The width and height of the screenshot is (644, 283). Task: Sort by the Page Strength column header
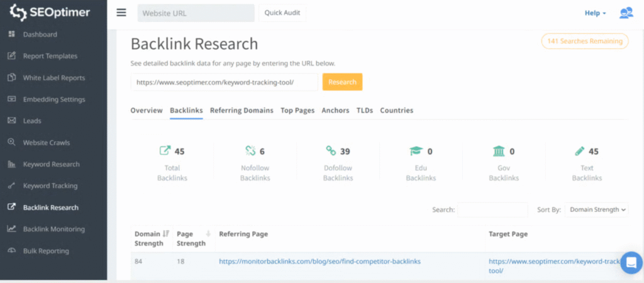(x=192, y=238)
